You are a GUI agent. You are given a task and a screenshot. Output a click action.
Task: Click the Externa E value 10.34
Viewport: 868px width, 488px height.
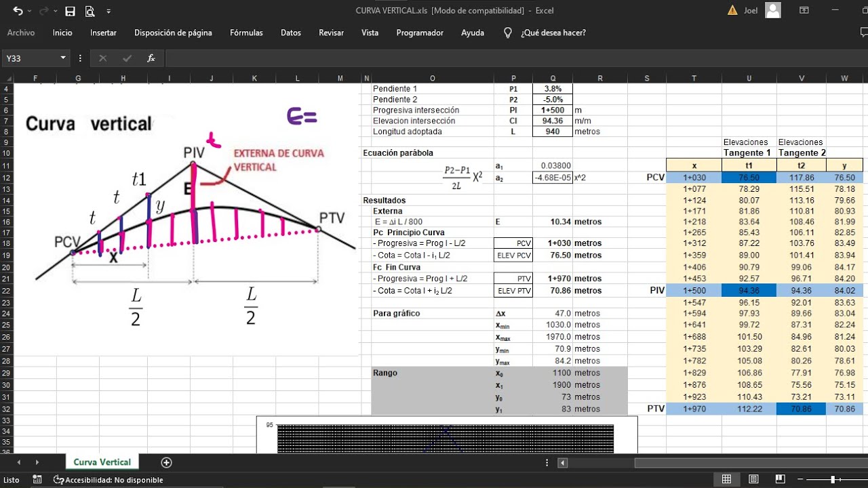pos(553,222)
